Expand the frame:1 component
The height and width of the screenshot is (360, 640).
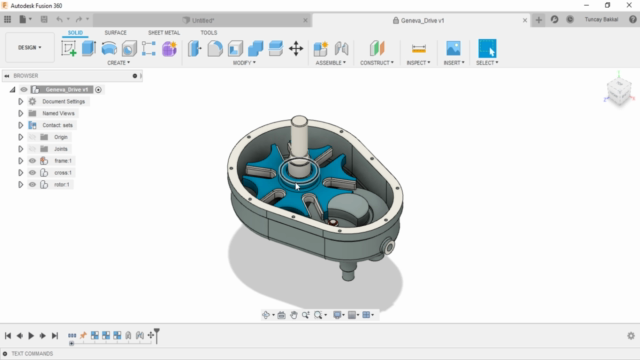tap(20, 161)
